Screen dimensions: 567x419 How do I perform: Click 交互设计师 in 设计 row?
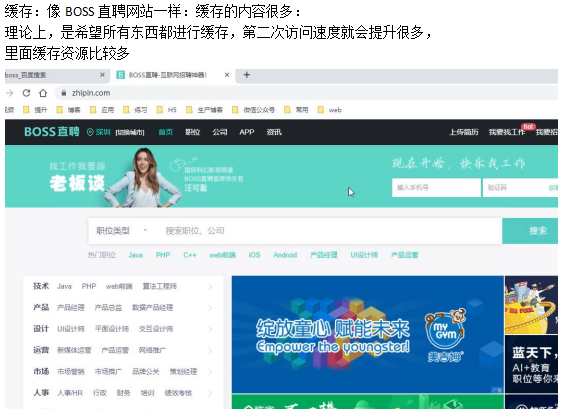[156, 329]
